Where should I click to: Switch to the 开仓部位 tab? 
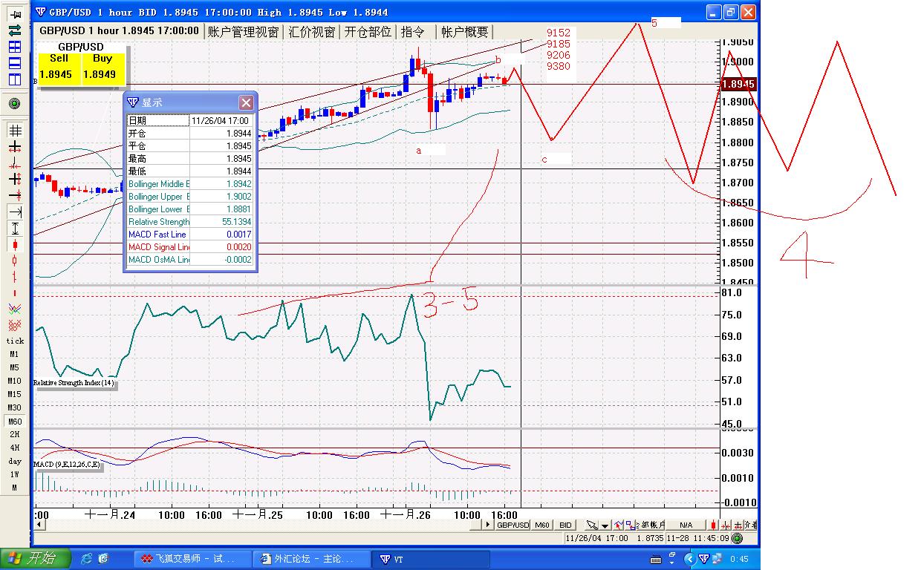(x=368, y=31)
